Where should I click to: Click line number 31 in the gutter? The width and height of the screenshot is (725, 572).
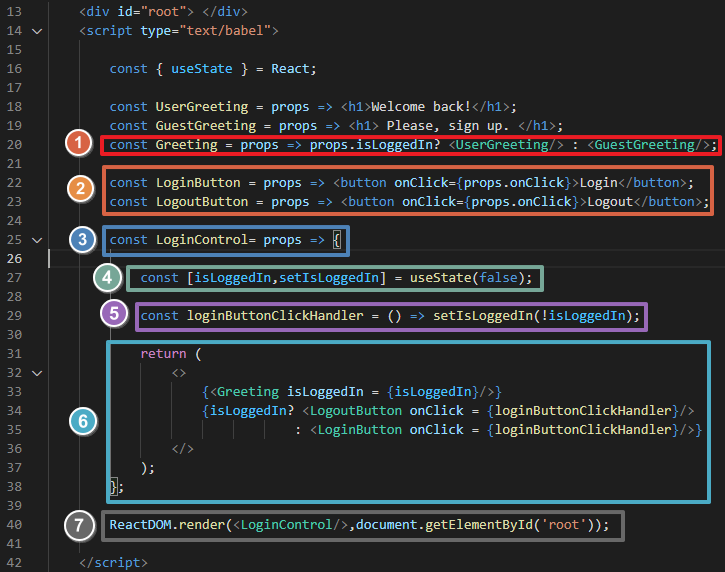tap(14, 354)
